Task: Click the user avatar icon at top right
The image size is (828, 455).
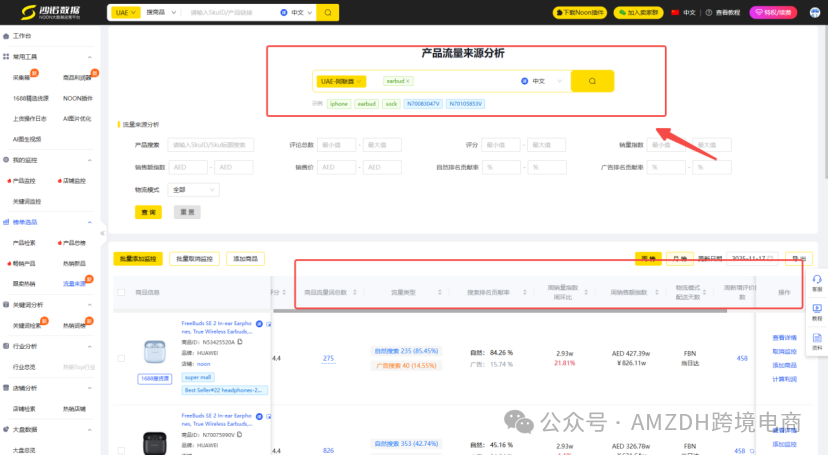Action: coord(811,12)
